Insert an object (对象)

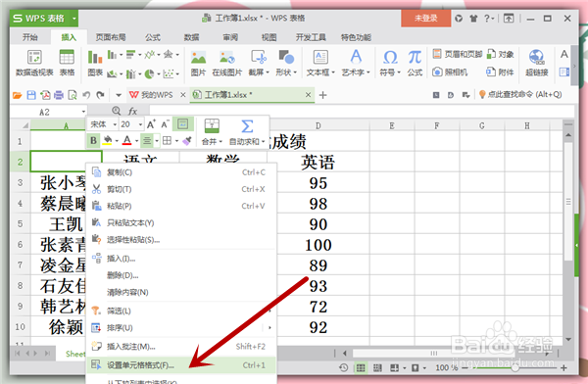tap(500, 54)
